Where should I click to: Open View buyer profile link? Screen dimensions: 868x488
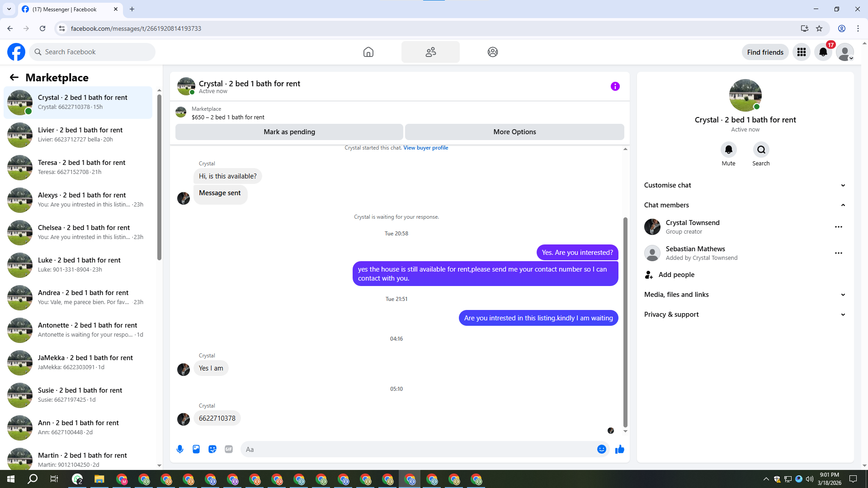425,148
